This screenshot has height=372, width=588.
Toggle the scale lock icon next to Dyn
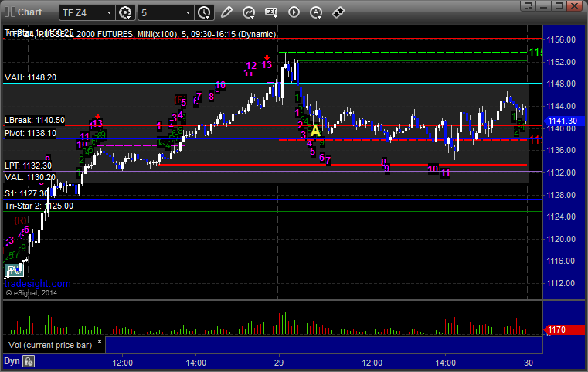[29, 361]
